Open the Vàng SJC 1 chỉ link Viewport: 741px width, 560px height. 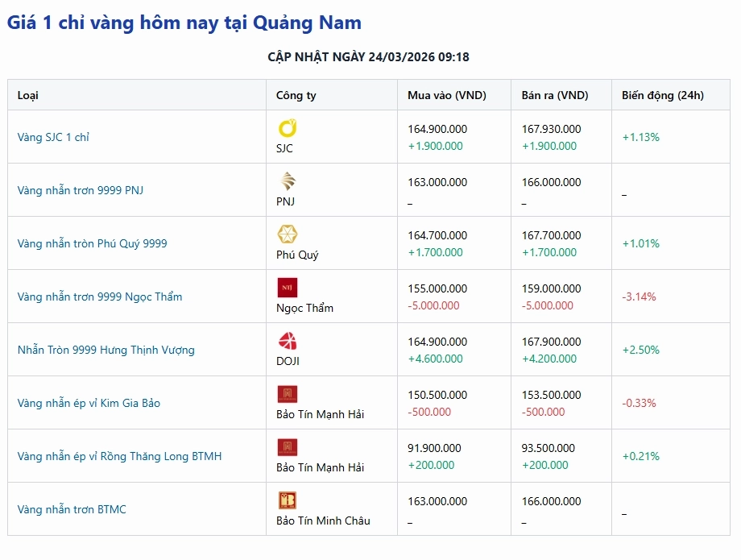pyautogui.click(x=52, y=137)
